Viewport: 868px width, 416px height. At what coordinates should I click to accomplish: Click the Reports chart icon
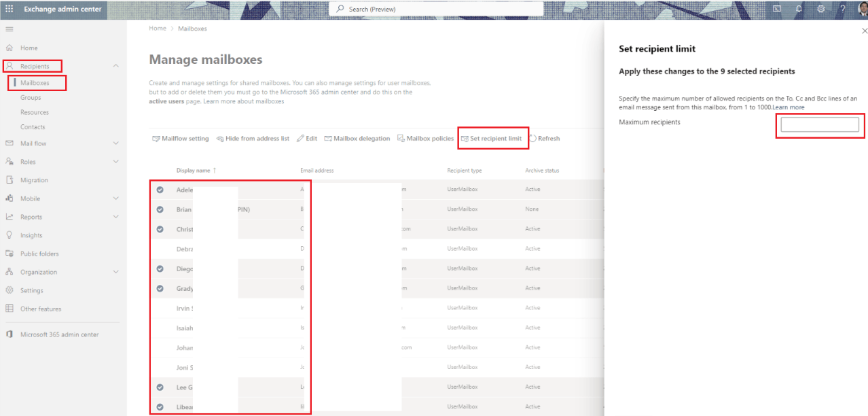tap(10, 217)
